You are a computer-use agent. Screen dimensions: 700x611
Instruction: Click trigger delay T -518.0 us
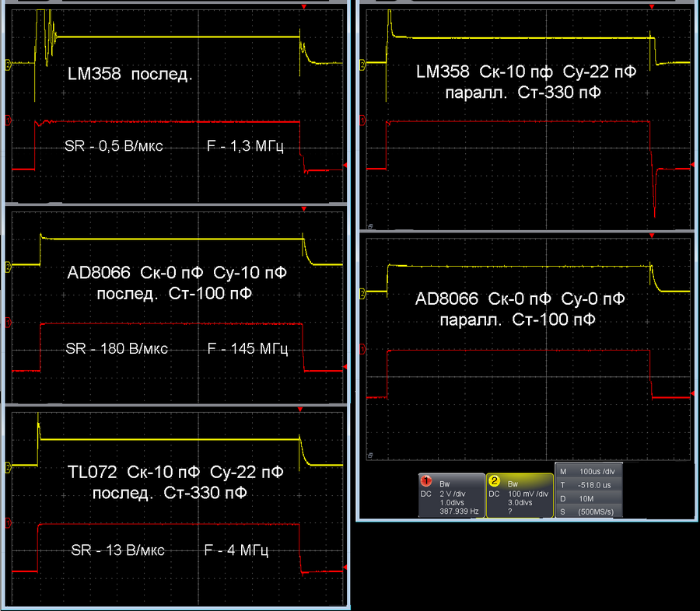(589, 485)
